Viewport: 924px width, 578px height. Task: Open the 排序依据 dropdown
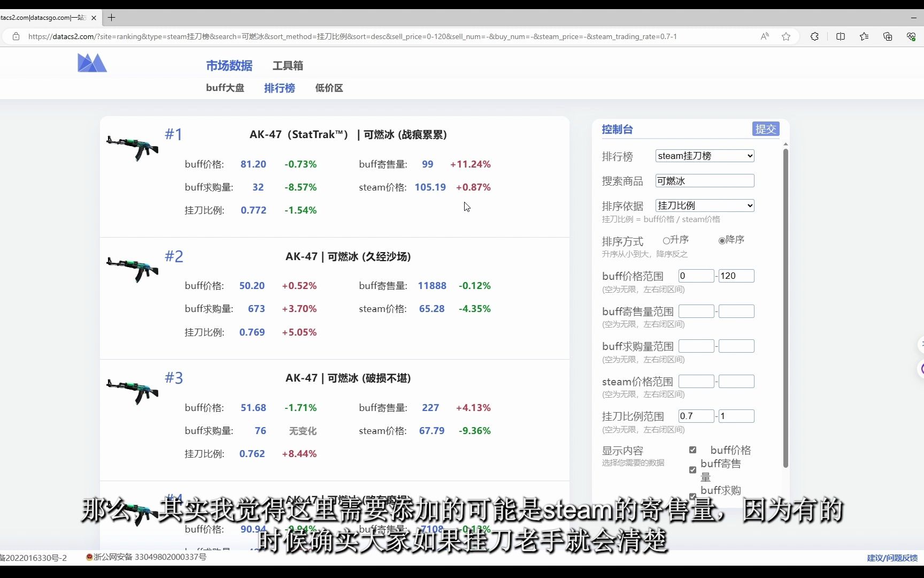pyautogui.click(x=705, y=206)
